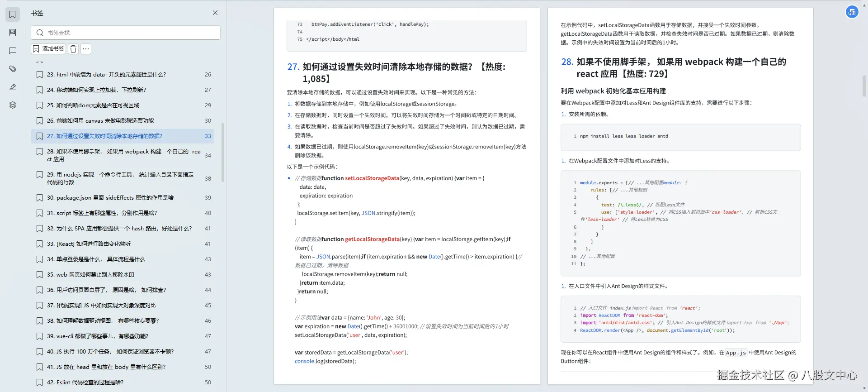
Task: Select bookmark 32 about SPA hash routing
Action: click(x=123, y=229)
